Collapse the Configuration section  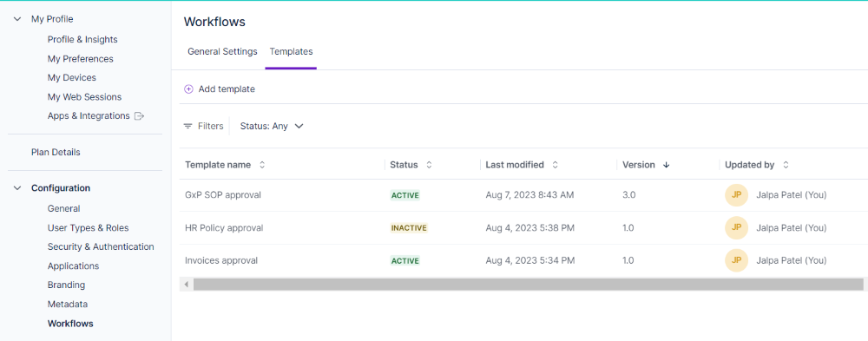17,188
